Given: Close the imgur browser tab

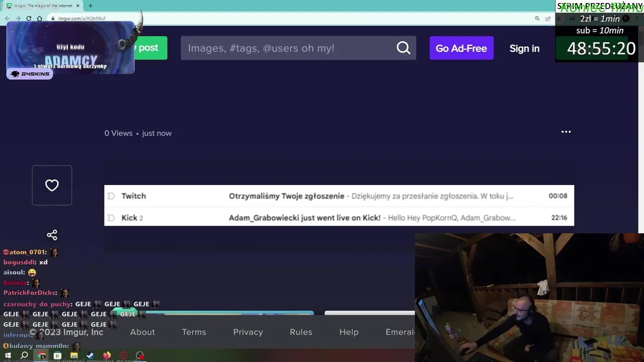Looking at the screenshot, I should point(77,6).
